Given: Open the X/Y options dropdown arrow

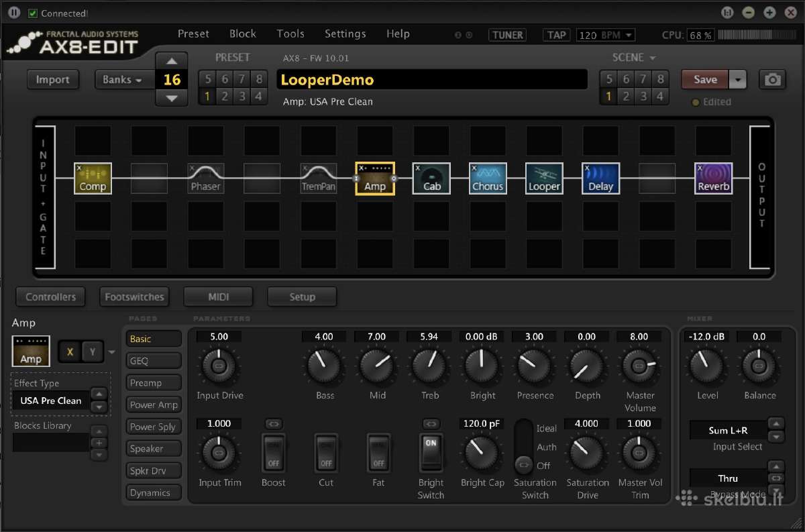Looking at the screenshot, I should click(112, 352).
